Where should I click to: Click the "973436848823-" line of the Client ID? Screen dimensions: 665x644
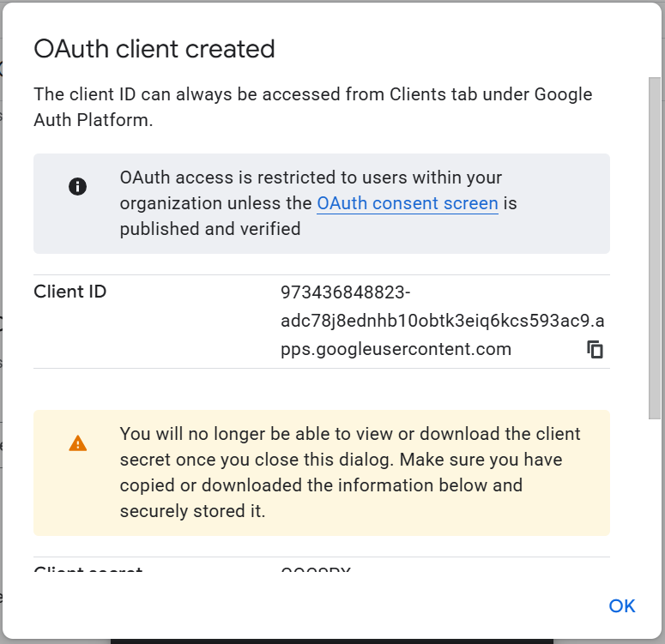(345, 292)
